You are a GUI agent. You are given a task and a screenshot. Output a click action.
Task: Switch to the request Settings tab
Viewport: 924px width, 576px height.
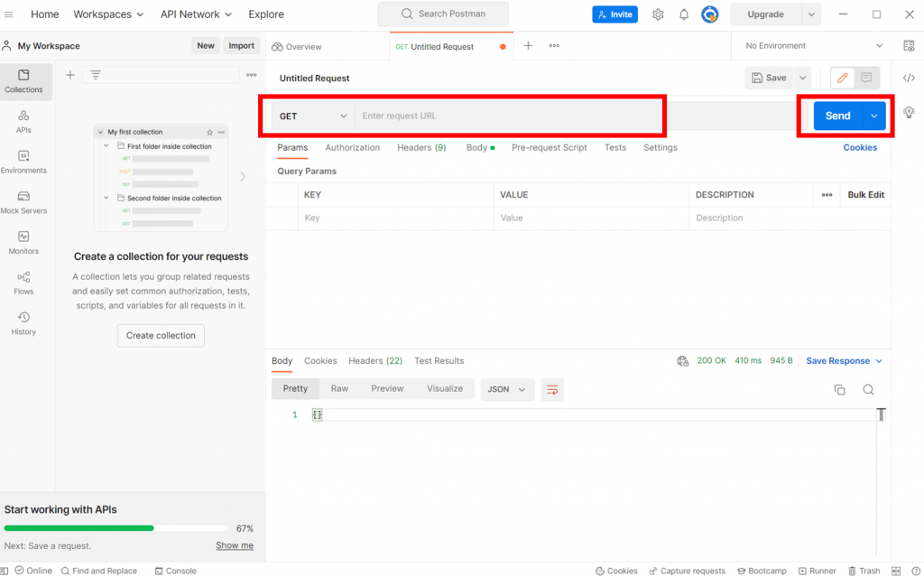pos(660,147)
